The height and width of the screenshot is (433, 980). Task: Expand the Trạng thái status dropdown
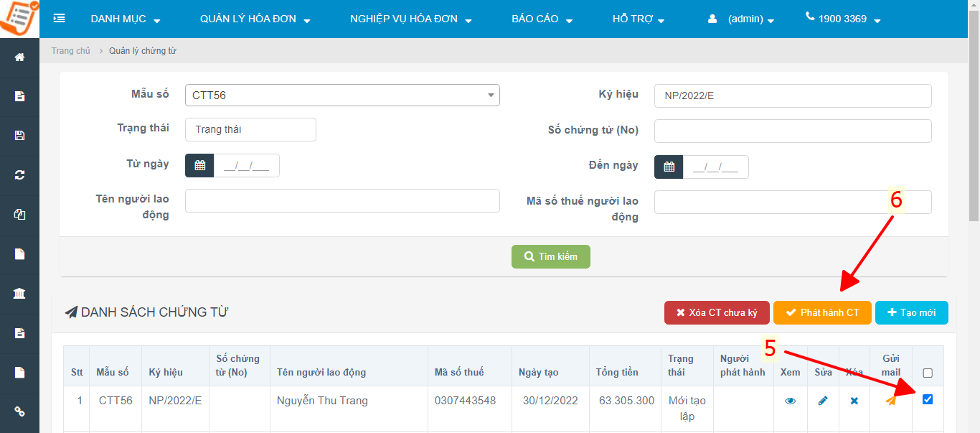(250, 130)
